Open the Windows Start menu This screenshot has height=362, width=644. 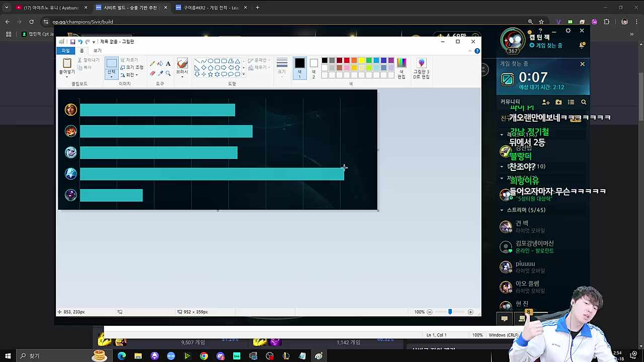[x=8, y=356]
